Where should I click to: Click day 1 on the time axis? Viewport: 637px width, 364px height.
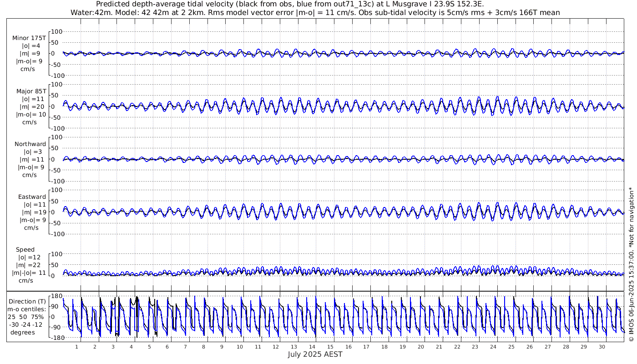pyautogui.click(x=76, y=347)
